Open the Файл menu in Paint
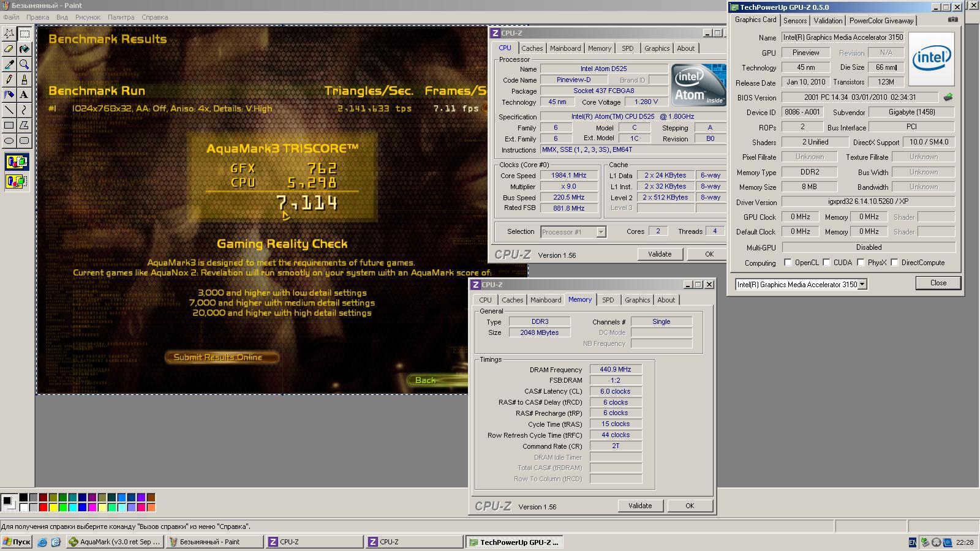The image size is (980, 551). tap(11, 17)
